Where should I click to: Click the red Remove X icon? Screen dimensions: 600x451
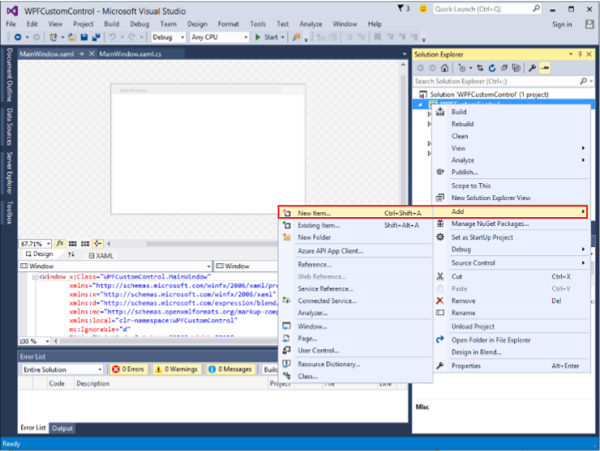pos(441,300)
